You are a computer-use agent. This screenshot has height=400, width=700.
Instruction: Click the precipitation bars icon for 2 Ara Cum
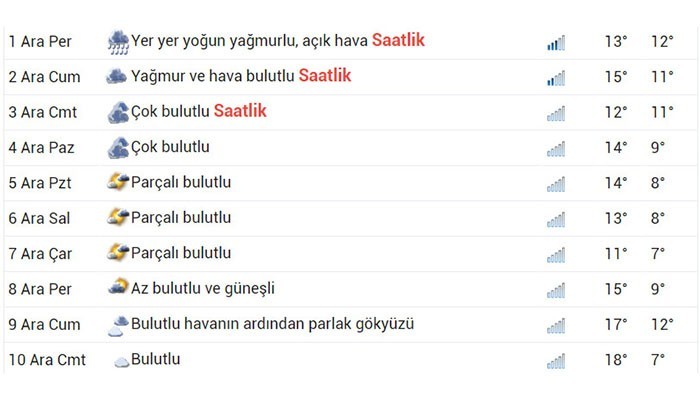[x=556, y=78]
